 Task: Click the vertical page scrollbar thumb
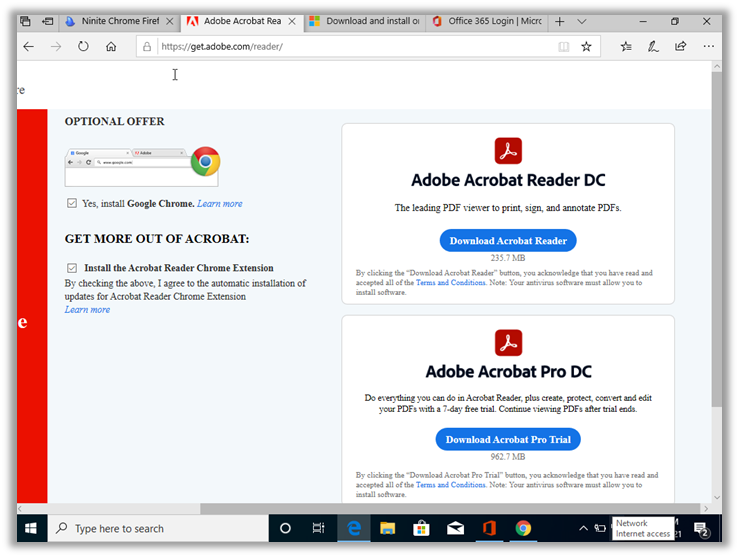(x=716, y=238)
